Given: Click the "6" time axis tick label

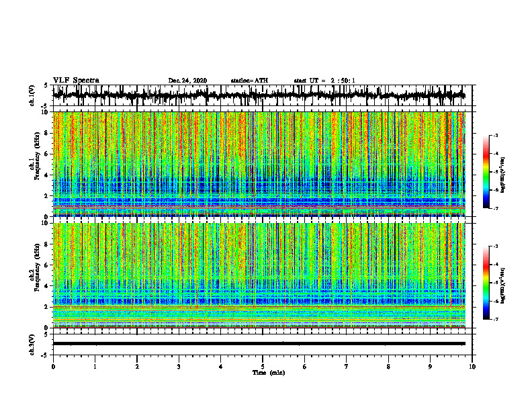Looking at the screenshot, I should tap(305, 367).
